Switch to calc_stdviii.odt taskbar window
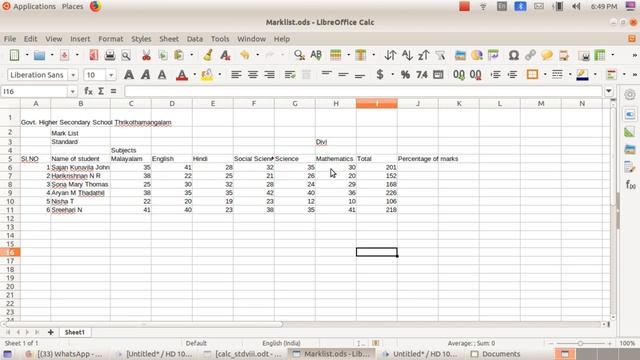 click(x=243, y=354)
